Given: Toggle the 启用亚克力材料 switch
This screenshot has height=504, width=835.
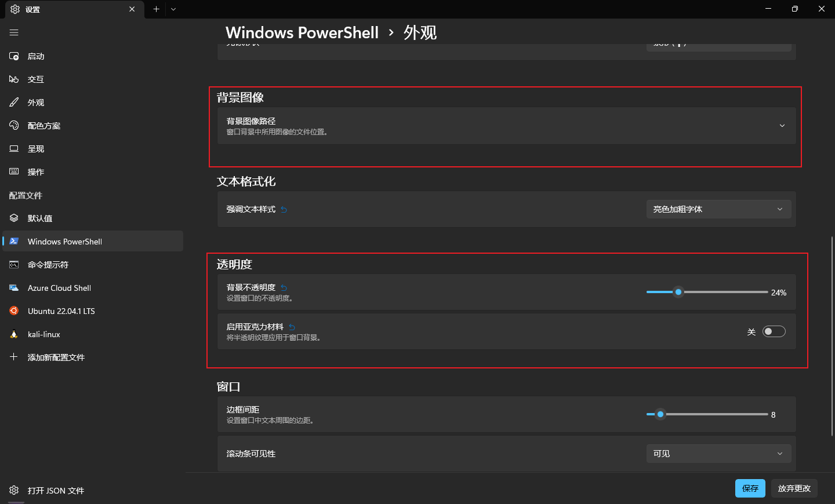Looking at the screenshot, I should 774,331.
